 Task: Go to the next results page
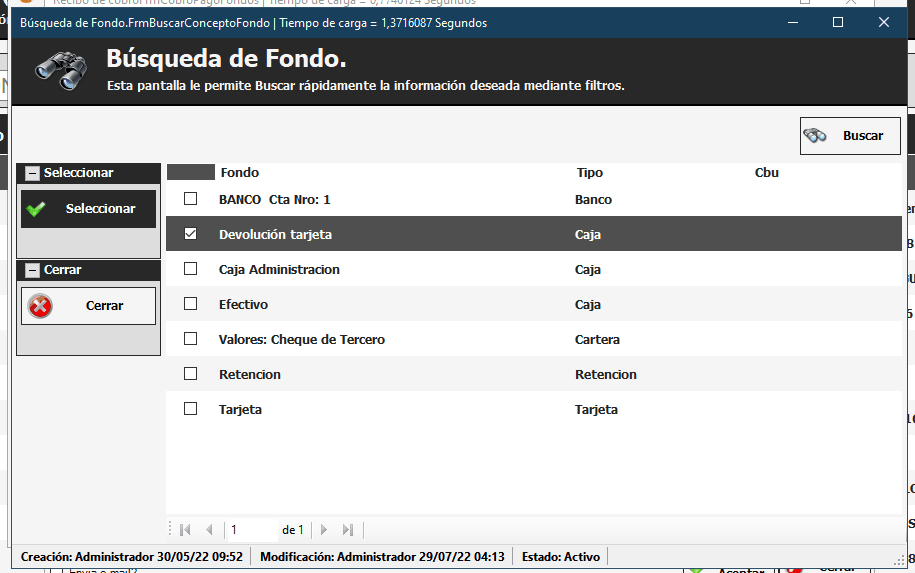coord(323,530)
